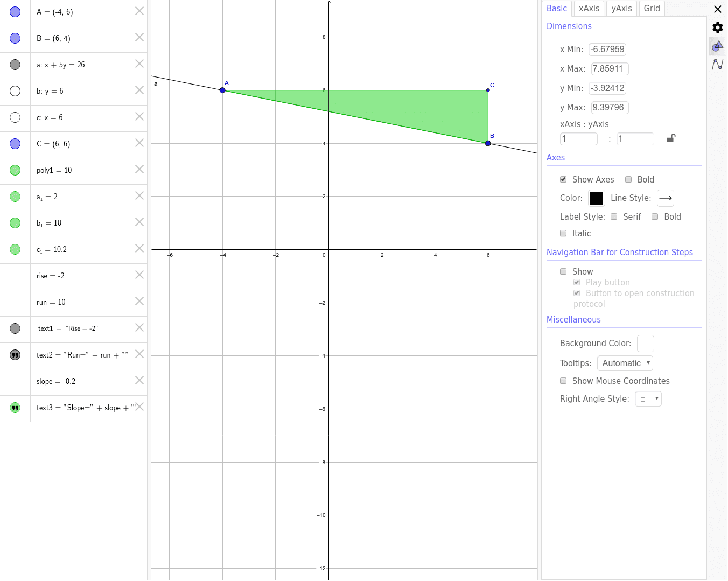Open the Tooltips dropdown

coord(625,363)
